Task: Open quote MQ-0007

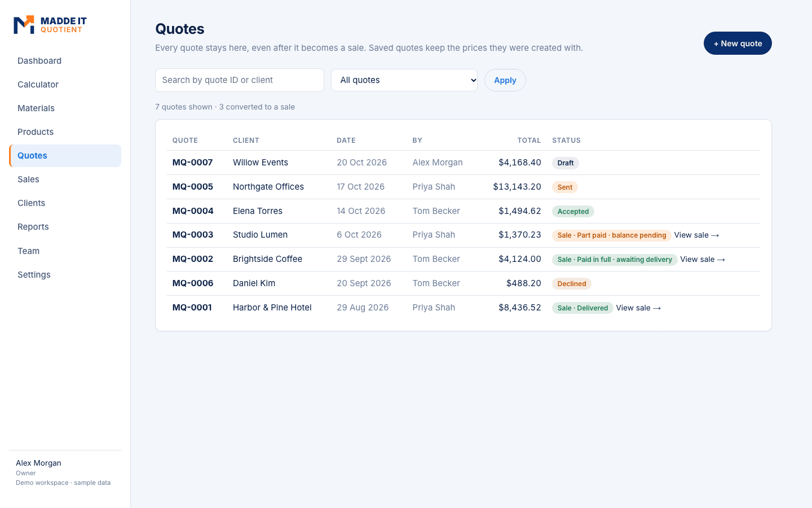Action: click(192, 163)
